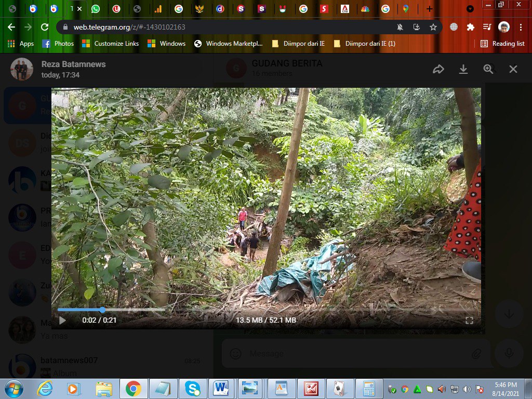Download the video with download icon
532x399 pixels.
463,69
